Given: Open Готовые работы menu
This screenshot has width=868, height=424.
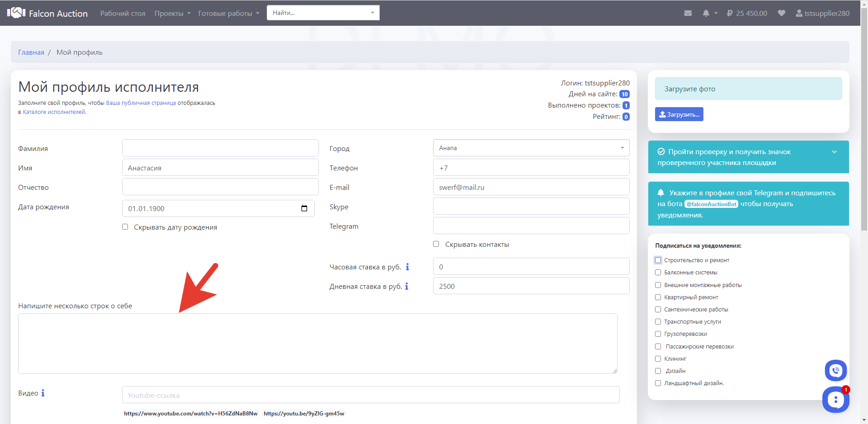Looking at the screenshot, I should coord(228,13).
